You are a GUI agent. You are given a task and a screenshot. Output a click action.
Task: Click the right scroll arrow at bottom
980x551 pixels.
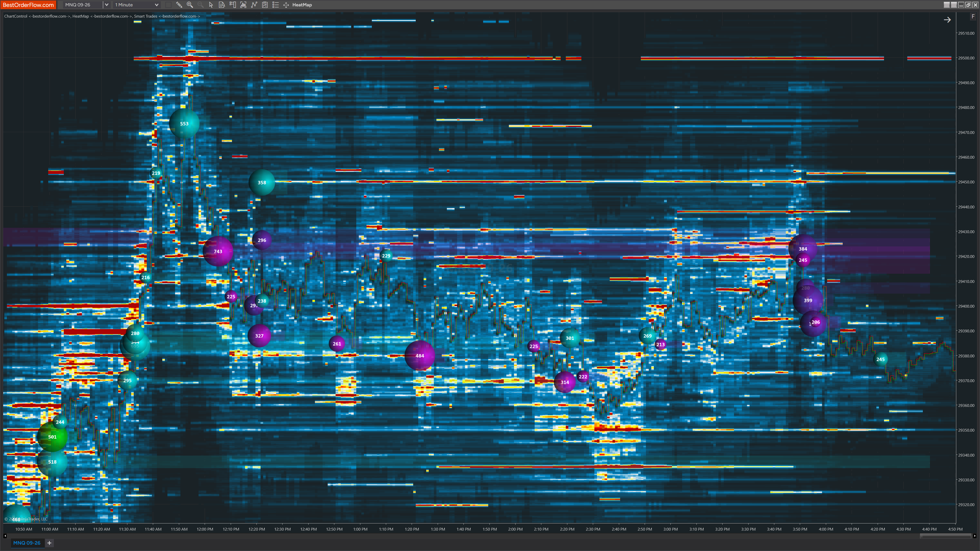click(x=974, y=536)
